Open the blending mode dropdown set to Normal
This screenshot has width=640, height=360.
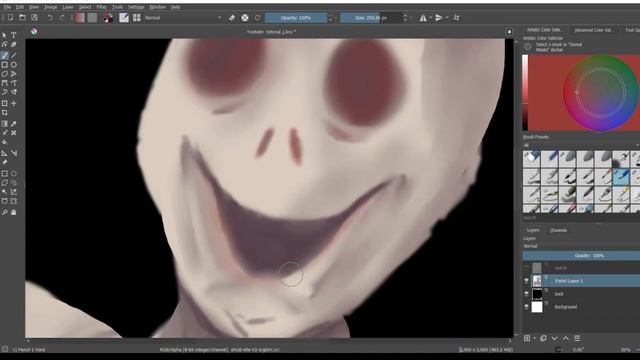point(183,18)
